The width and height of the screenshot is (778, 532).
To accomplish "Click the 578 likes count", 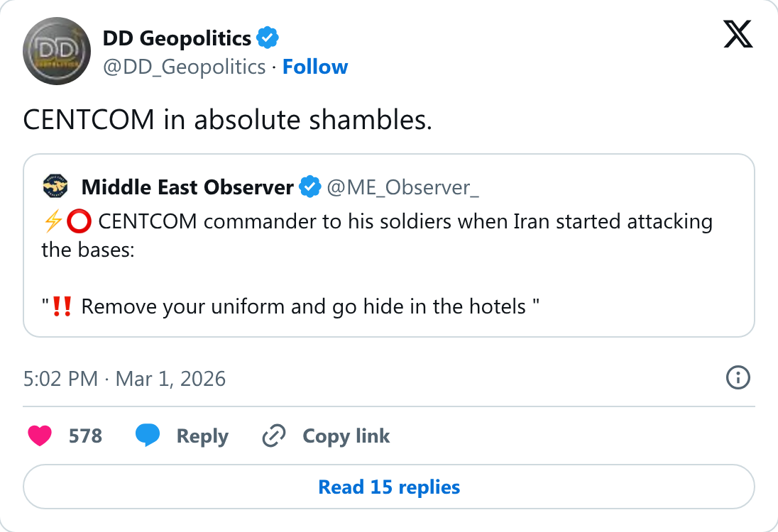I will [x=85, y=436].
